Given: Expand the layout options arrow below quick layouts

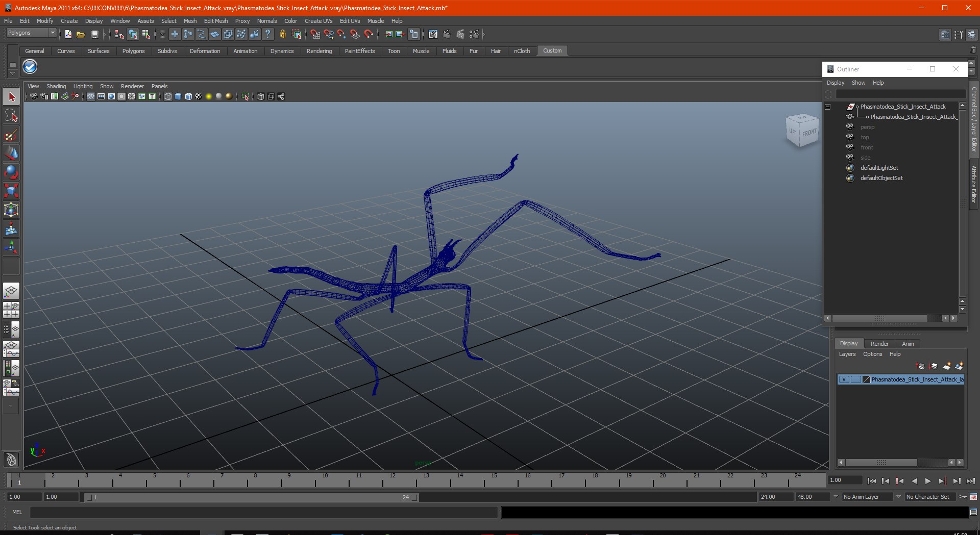Looking at the screenshot, I should [11, 406].
